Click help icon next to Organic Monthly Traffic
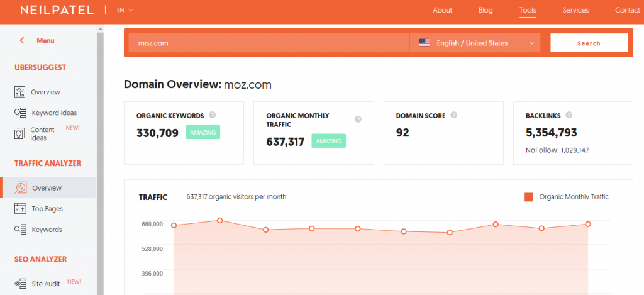Image resolution: width=644 pixels, height=295 pixels. click(x=358, y=119)
